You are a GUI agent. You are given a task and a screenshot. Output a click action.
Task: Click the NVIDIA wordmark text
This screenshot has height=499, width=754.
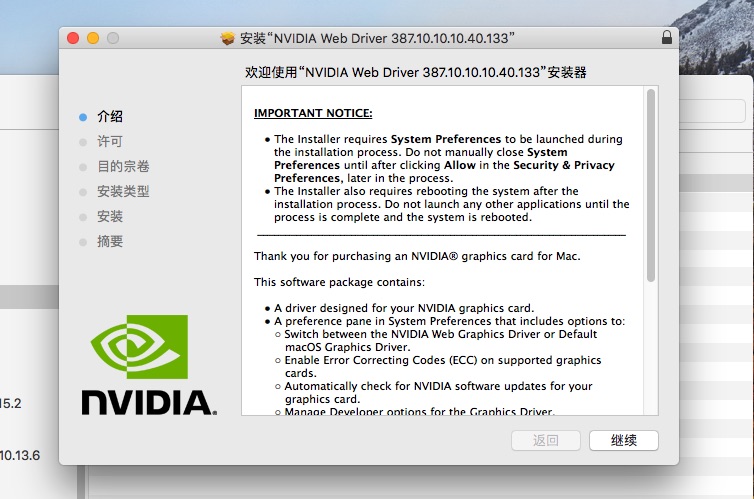click(x=149, y=402)
